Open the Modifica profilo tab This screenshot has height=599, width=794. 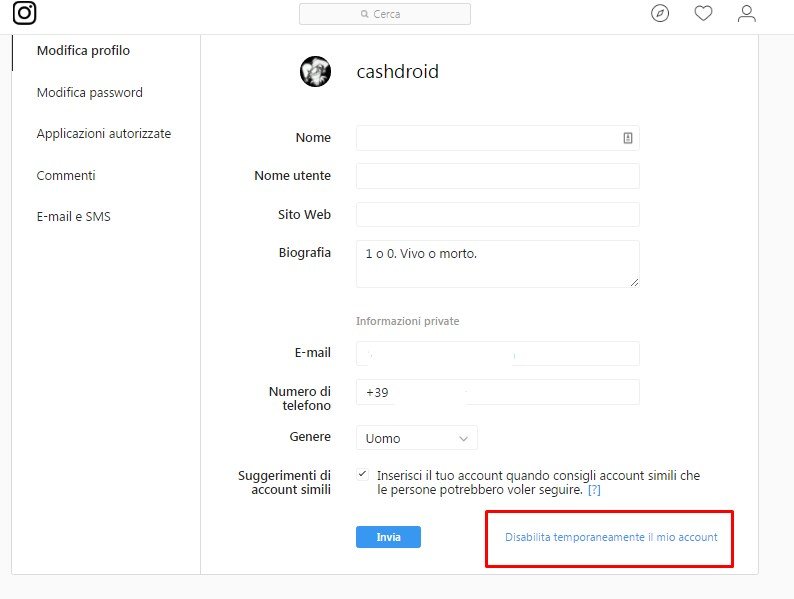pyautogui.click(x=83, y=51)
